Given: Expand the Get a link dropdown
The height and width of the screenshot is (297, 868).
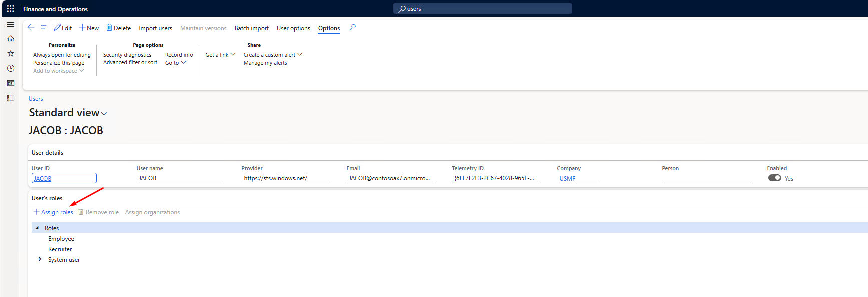Looking at the screenshot, I should pyautogui.click(x=220, y=55).
